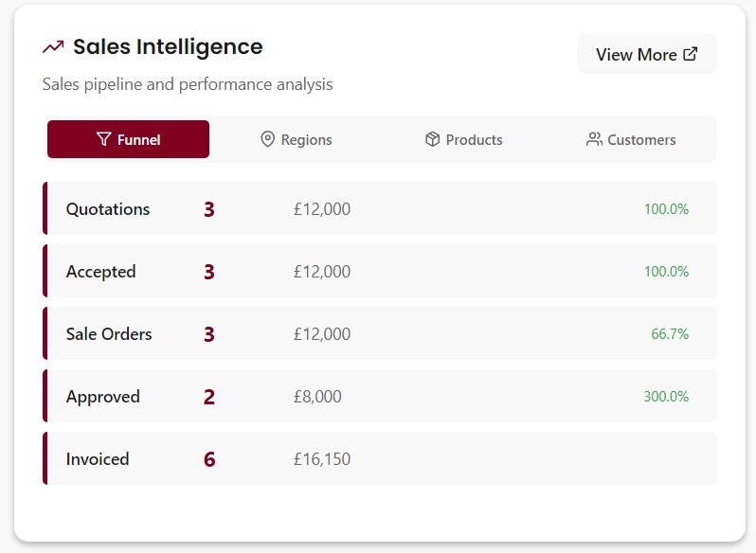Click the people icon for Customers
Viewport: 756px width, 553px height.
[594, 139]
